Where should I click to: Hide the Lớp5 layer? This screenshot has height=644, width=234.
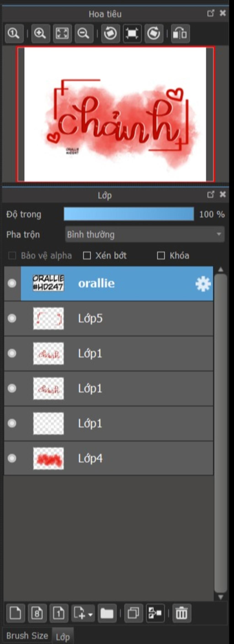pos(12,319)
